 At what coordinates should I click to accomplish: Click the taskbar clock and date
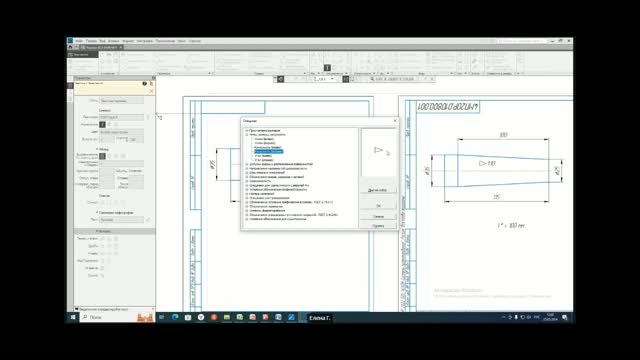pos(550,317)
